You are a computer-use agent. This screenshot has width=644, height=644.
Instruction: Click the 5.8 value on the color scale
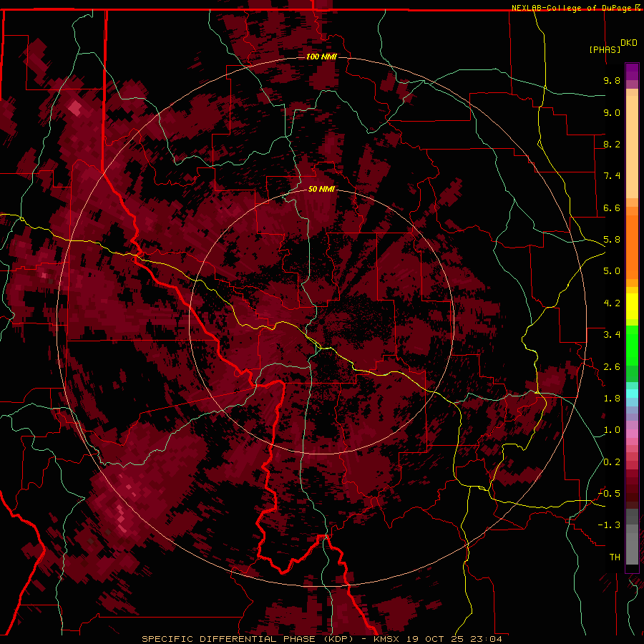[x=612, y=240]
